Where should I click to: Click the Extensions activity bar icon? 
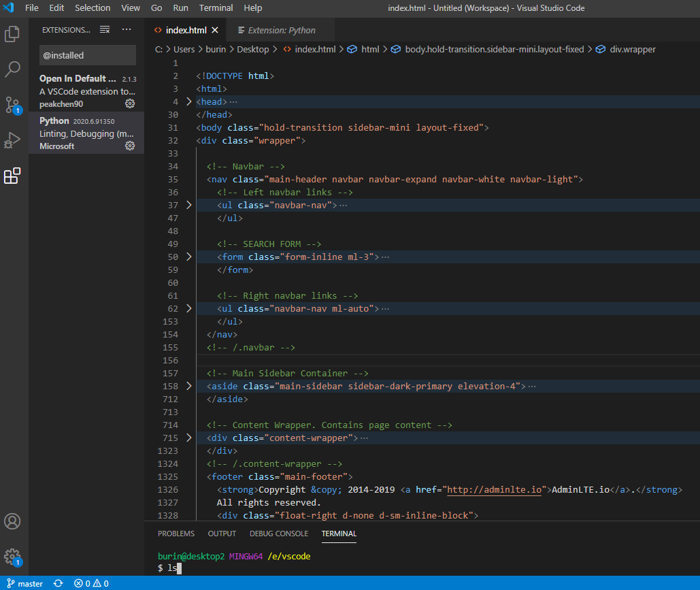pyautogui.click(x=12, y=176)
